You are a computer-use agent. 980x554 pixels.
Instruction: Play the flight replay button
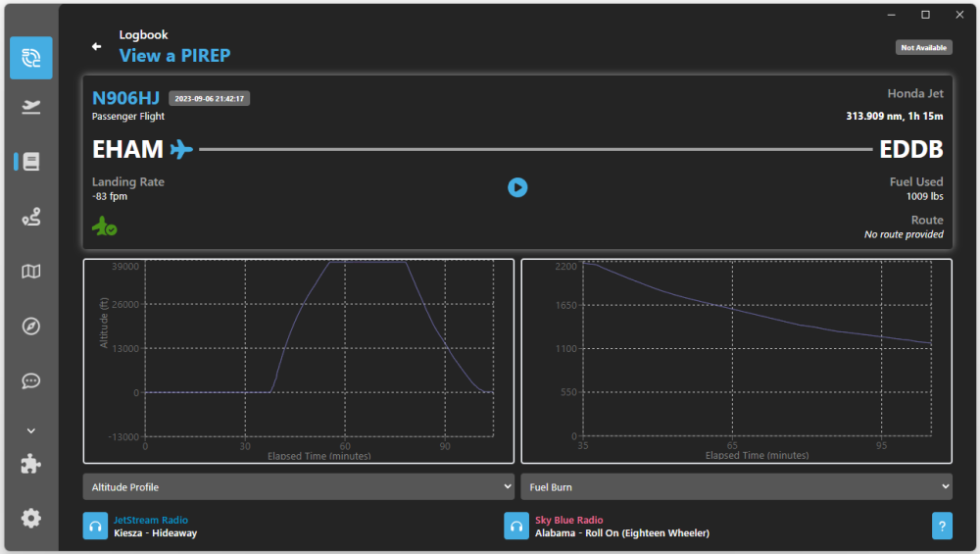[x=517, y=187]
